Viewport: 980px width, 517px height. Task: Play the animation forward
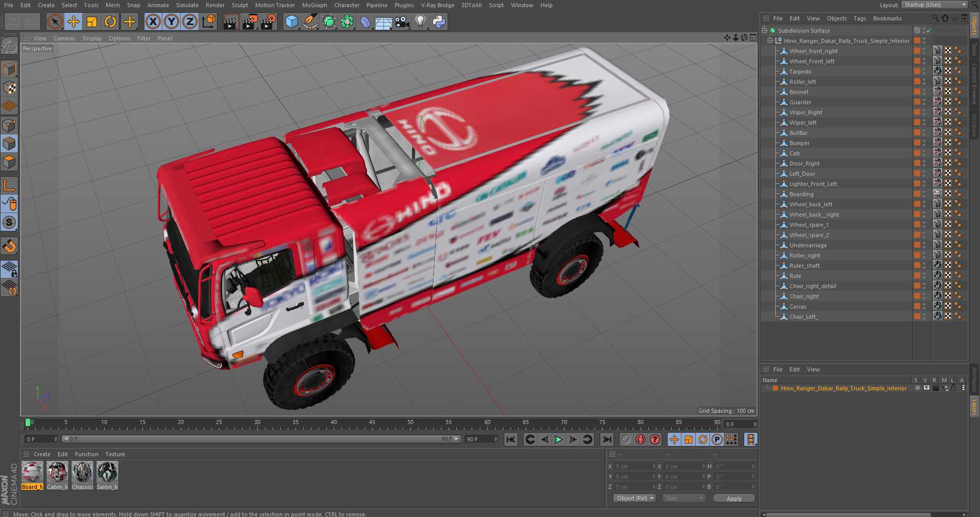coord(559,439)
